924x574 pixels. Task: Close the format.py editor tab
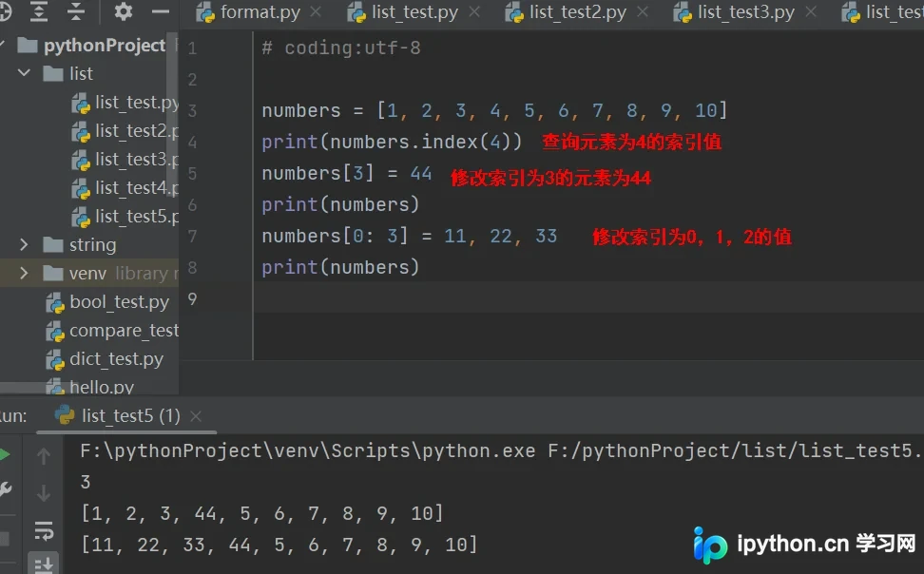[316, 11]
